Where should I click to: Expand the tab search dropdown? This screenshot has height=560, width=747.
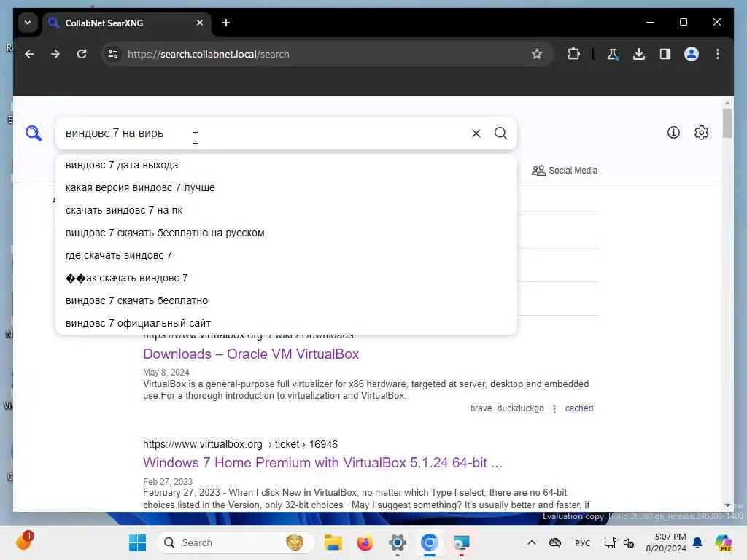[x=28, y=23]
